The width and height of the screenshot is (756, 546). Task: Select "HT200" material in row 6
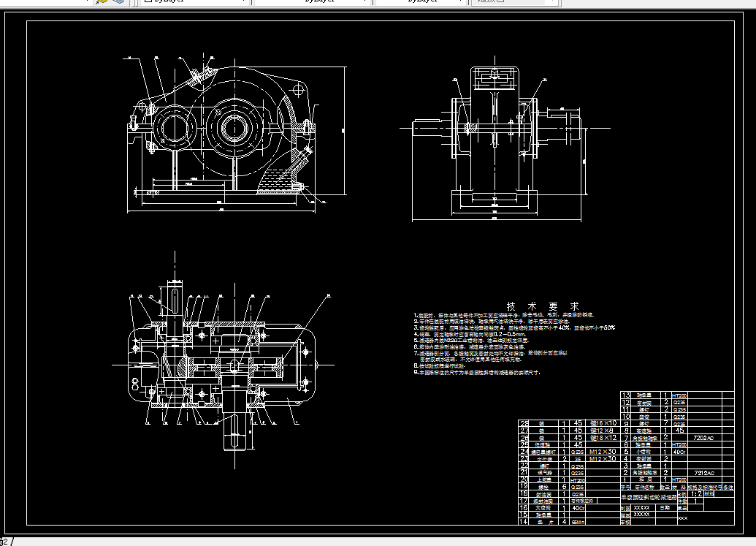679,444
